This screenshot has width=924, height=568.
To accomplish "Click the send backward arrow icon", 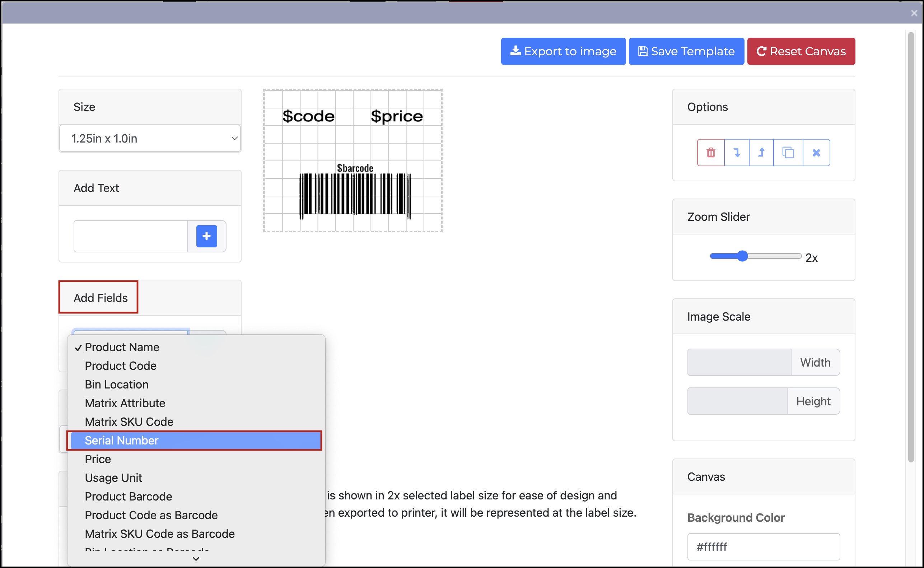I will pyautogui.click(x=736, y=153).
